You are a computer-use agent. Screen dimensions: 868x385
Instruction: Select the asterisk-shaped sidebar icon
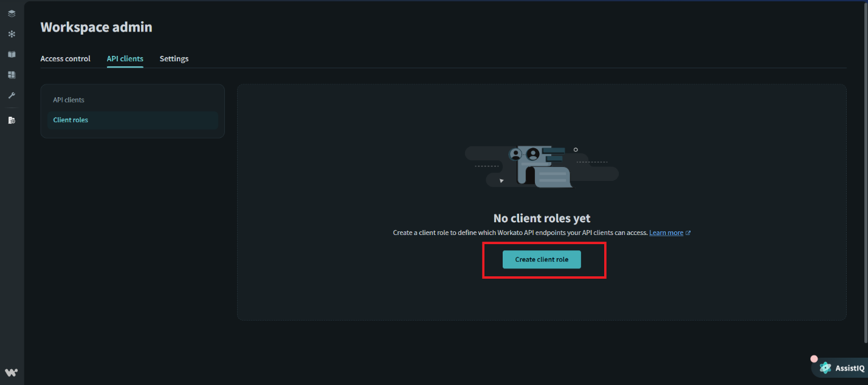(x=12, y=34)
